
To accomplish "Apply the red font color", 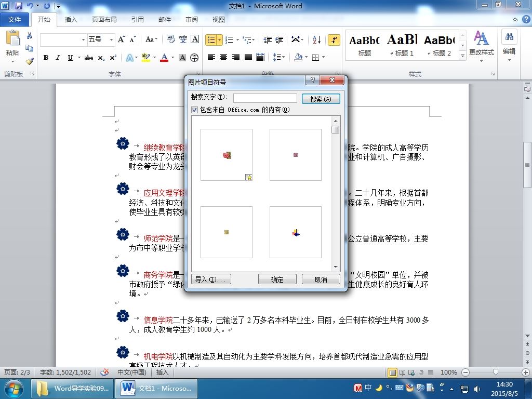I will 164,58.
